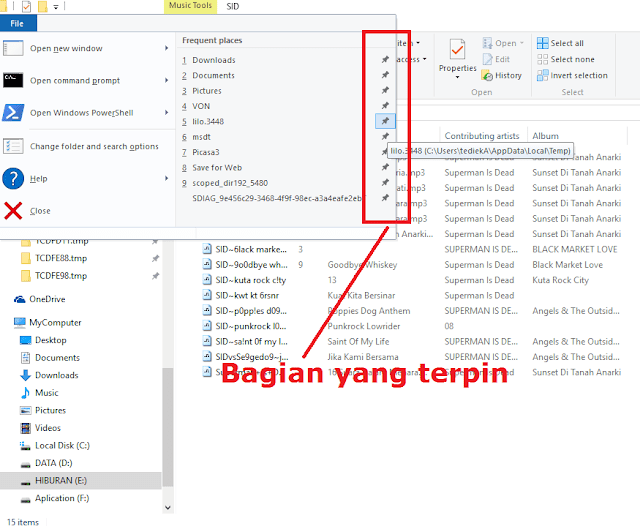Click the audio file icon of SID~kuta rock c!ty

point(207,280)
